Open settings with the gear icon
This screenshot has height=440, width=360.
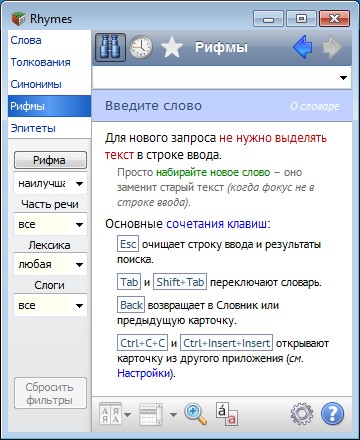pos(302,414)
